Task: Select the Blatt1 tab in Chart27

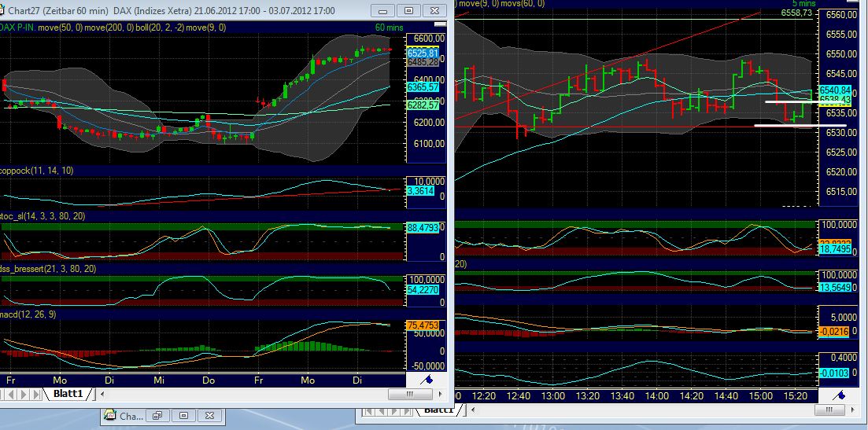Action: (68, 394)
